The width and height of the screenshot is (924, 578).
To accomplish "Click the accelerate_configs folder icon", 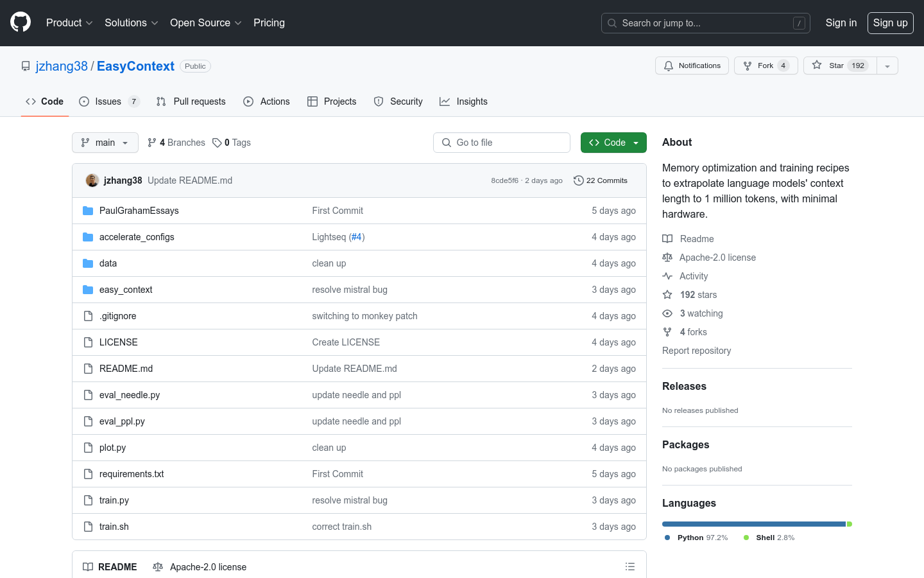I will (88, 237).
